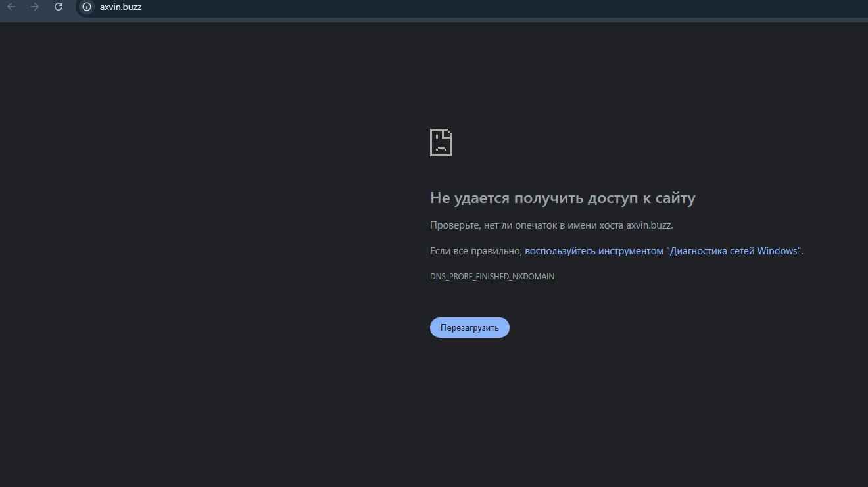The height and width of the screenshot is (487, 868).
Task: Open the "Диагностика сетей Windows" tool link
Action: coord(663,251)
